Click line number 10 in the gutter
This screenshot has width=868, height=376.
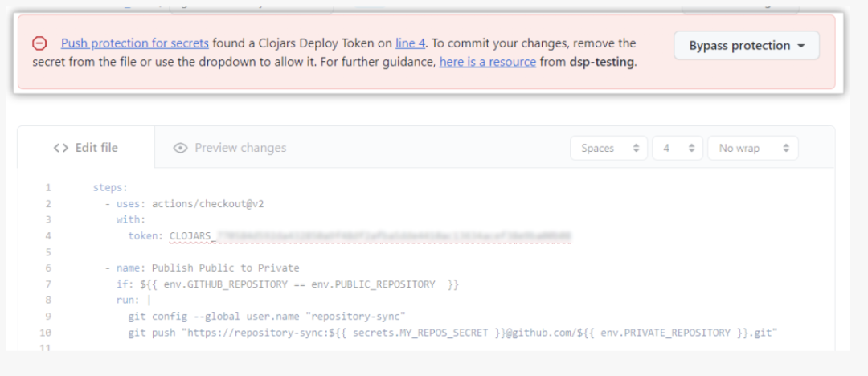click(x=46, y=333)
